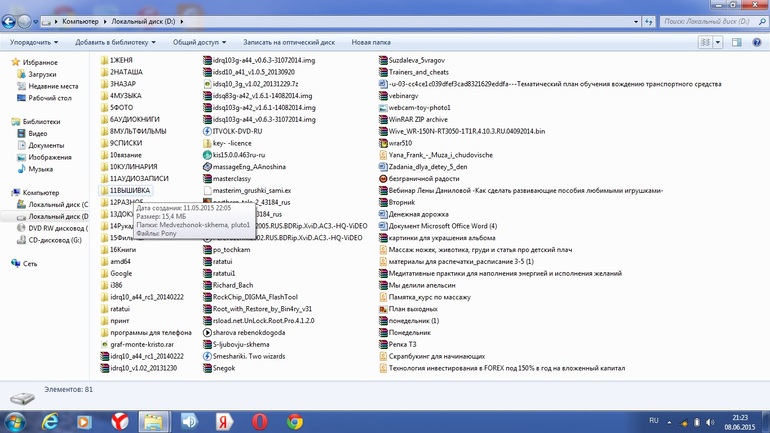Click Компьютер in the address bar breadcrumb
Viewport: 770px width, 433px height.
pos(80,22)
